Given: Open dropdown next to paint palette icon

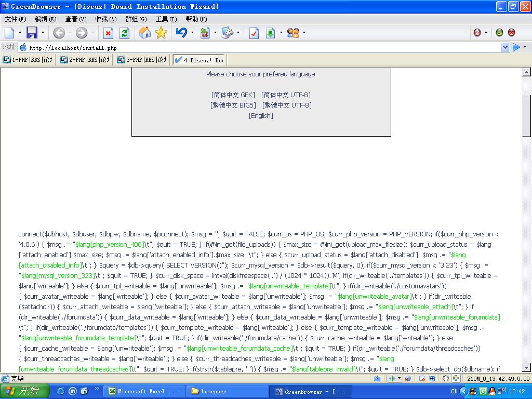Looking at the screenshot, I should pyautogui.click(x=238, y=33).
